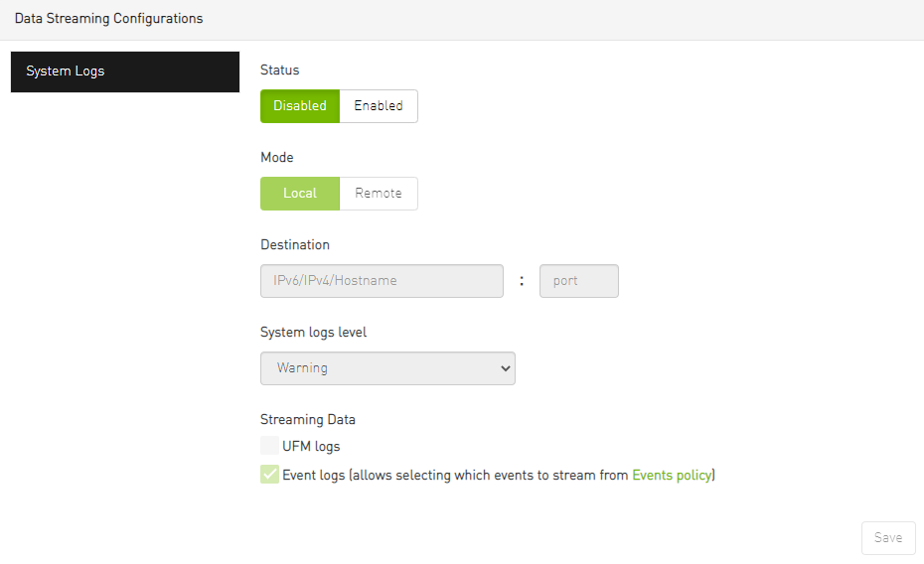Click the IPv6/IPv4/Hostname destination field
This screenshot has width=924, height=564.
[382, 281]
